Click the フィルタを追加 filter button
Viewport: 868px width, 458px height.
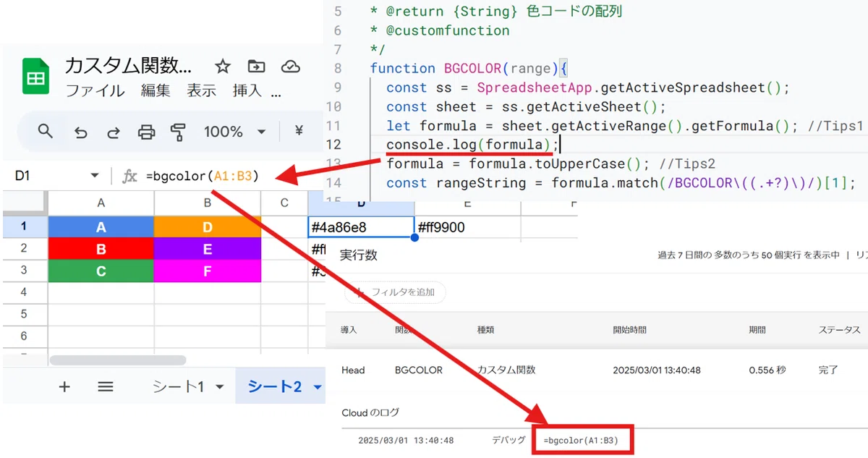(396, 292)
